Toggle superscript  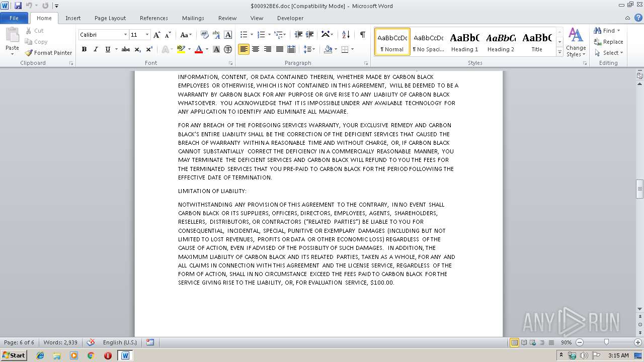tap(149, 49)
